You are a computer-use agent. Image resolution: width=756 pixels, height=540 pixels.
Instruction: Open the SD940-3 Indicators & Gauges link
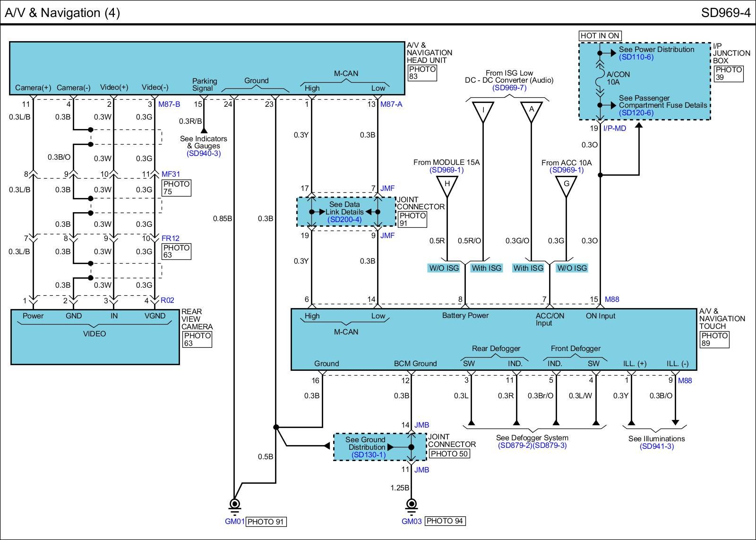(x=203, y=154)
